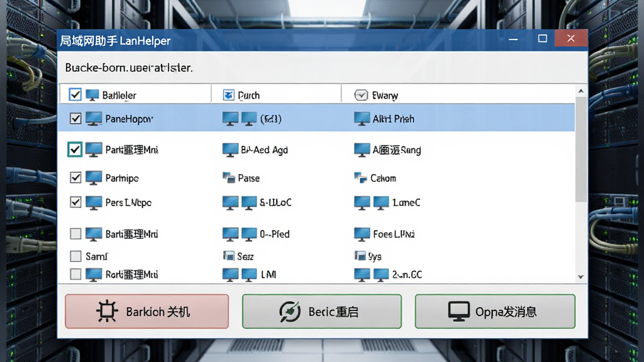Viewport: 644px width, 362px height.
Task: Select the 2un.GC entry
Action: point(407,275)
